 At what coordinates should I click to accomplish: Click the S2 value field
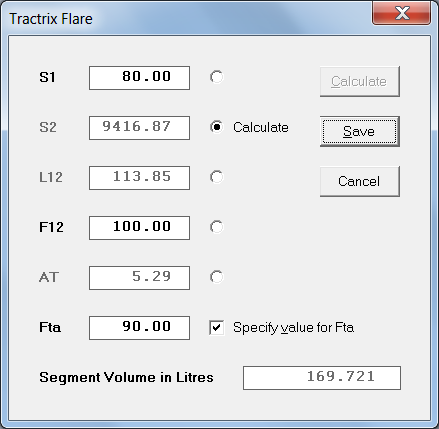coord(139,128)
